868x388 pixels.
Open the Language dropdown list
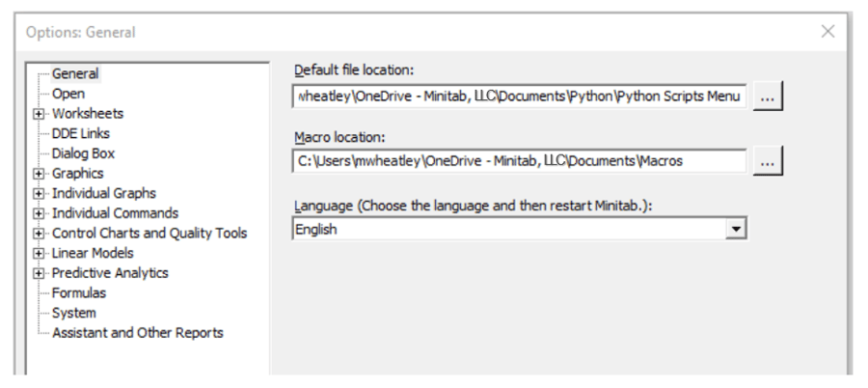click(737, 230)
